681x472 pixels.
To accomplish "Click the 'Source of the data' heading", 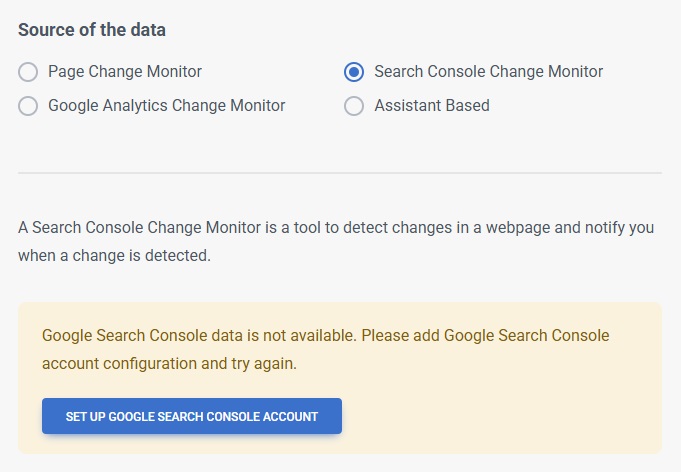I will tap(92, 30).
